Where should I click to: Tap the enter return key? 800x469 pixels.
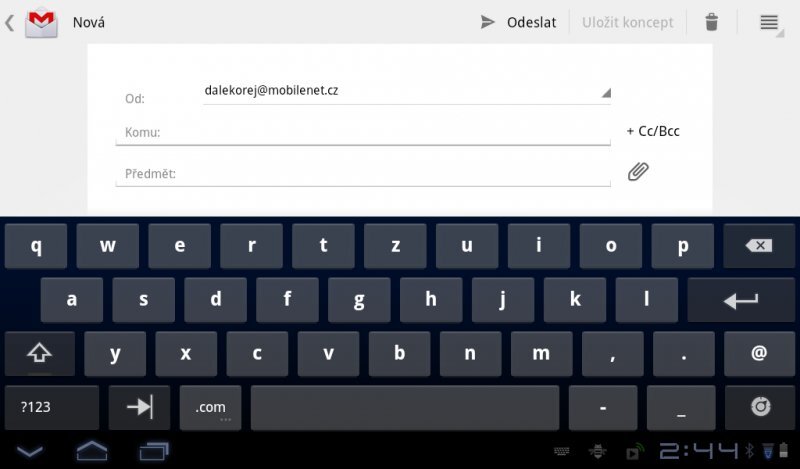[741, 300]
